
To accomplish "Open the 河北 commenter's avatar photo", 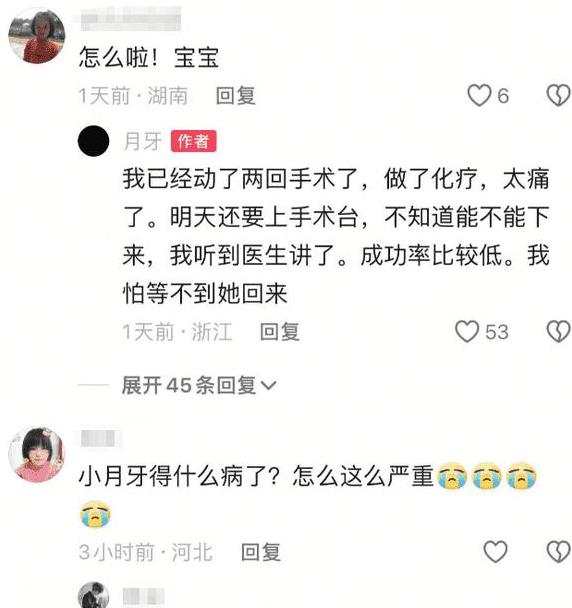I will point(36,454).
